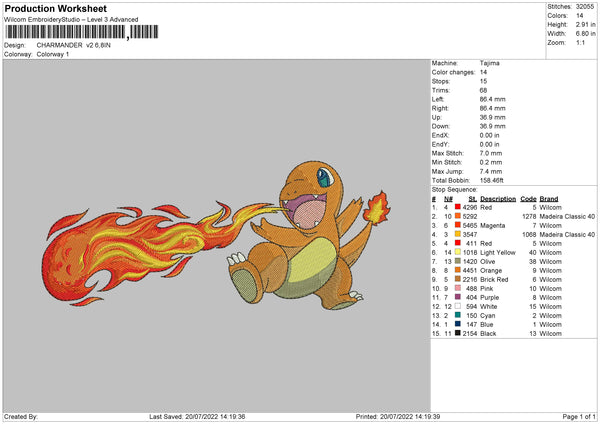Select the 'Right:' measurement label

[x=440, y=108]
